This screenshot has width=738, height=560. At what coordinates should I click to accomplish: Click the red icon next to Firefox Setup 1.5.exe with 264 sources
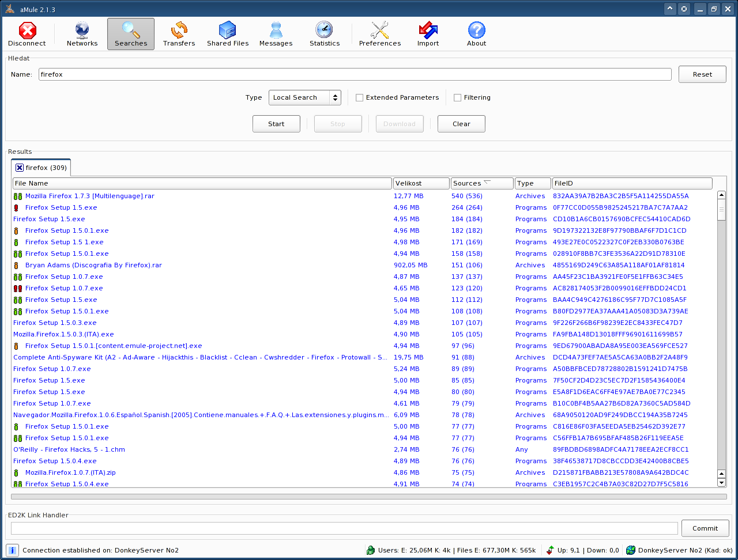pyautogui.click(x=16, y=208)
